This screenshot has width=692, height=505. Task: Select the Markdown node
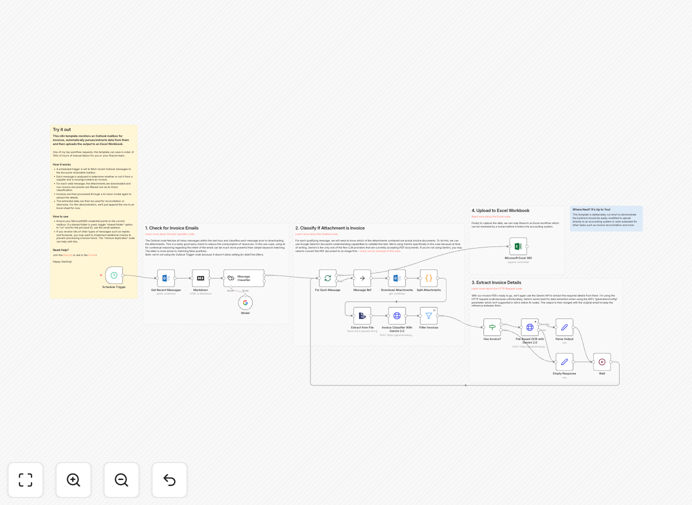coord(200,278)
